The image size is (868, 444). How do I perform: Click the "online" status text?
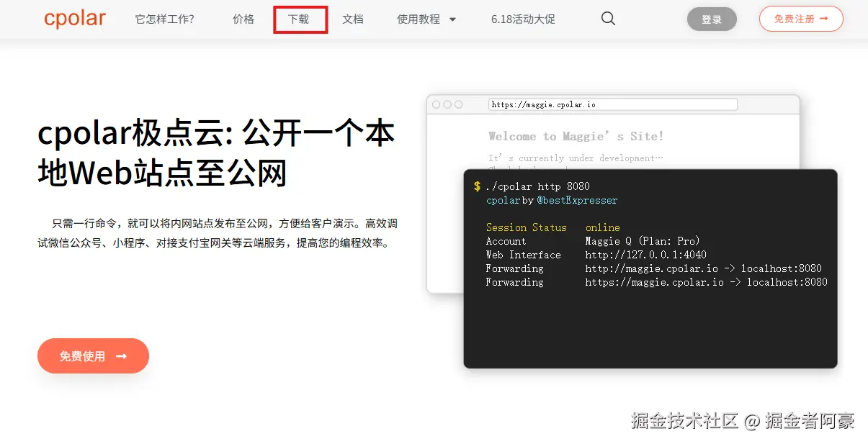[x=603, y=227]
